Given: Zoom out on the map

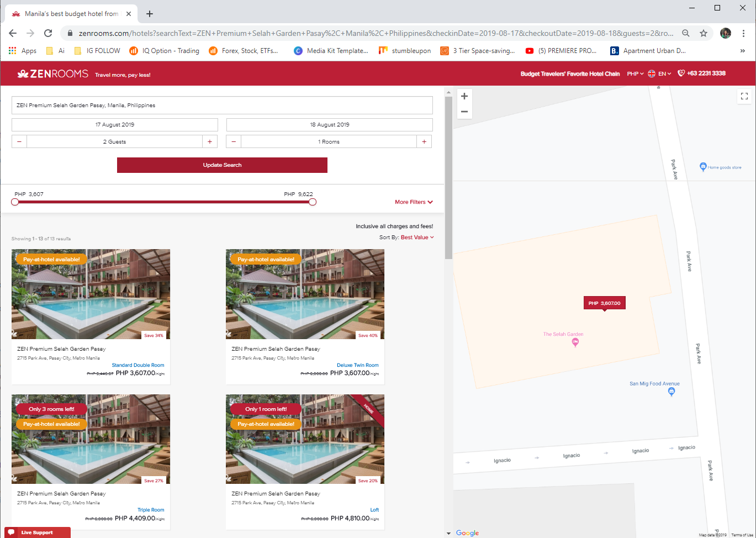Looking at the screenshot, I should [x=464, y=112].
